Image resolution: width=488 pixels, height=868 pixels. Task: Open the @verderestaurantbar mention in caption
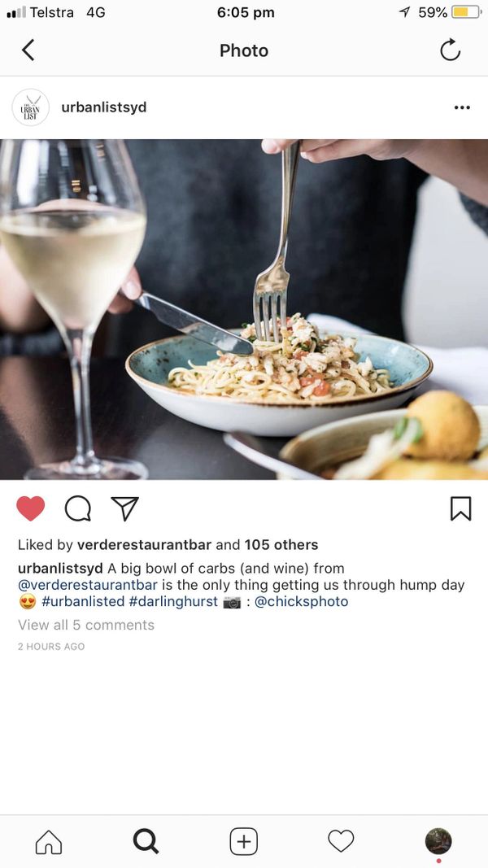pos(88,585)
